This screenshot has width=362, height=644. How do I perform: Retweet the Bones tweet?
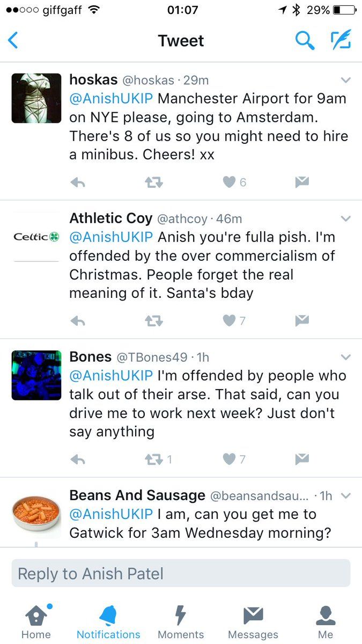click(x=154, y=459)
